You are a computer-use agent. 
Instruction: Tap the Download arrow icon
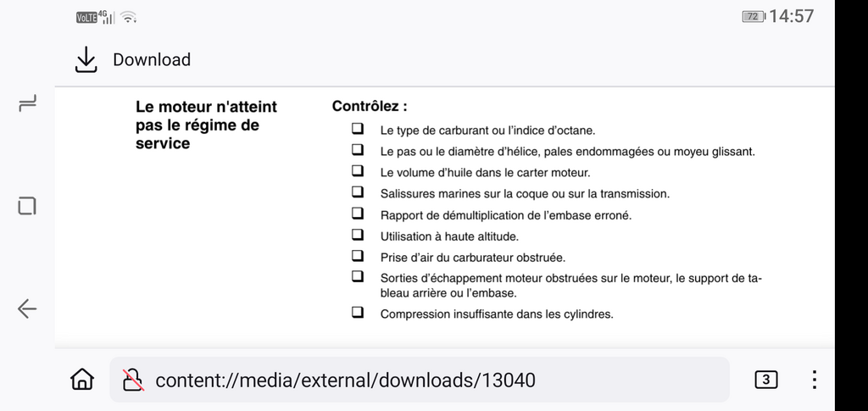tap(86, 59)
